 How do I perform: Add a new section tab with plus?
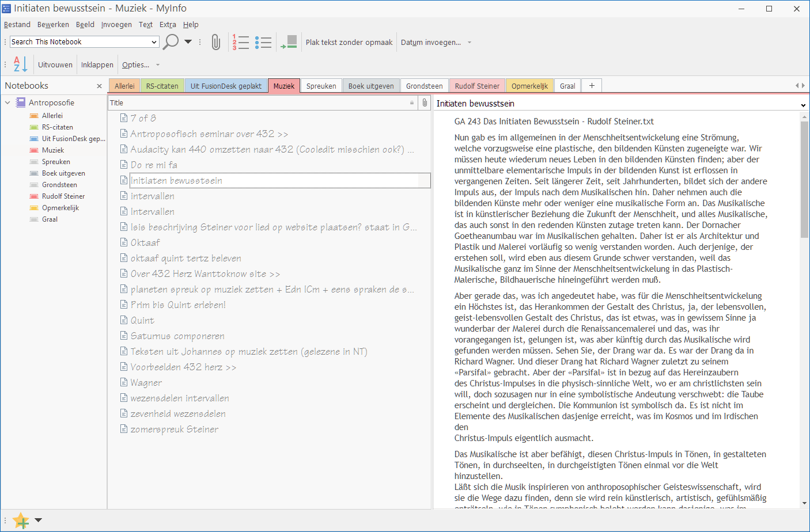point(592,86)
